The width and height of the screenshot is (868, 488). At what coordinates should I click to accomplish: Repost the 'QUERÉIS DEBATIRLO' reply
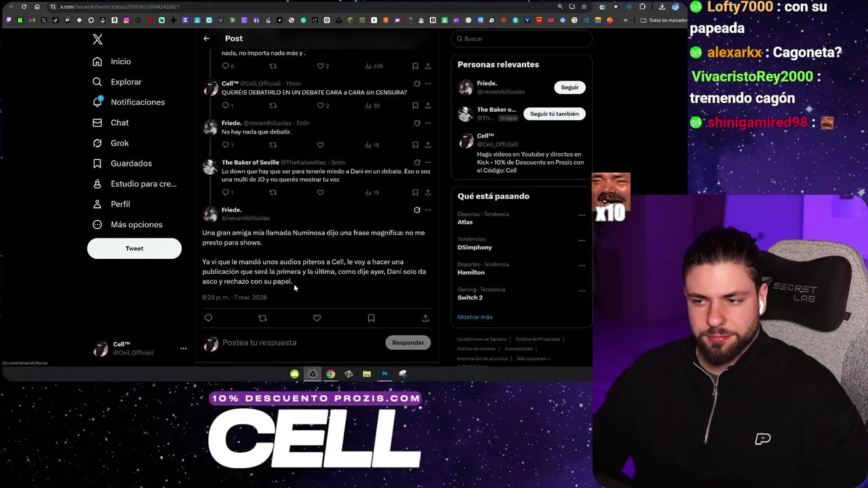[x=273, y=106]
